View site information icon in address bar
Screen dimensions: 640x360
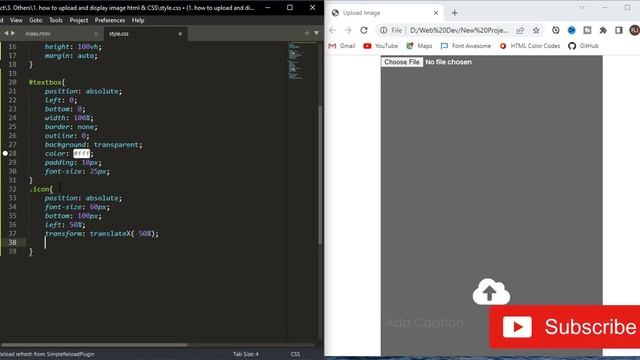(383, 30)
